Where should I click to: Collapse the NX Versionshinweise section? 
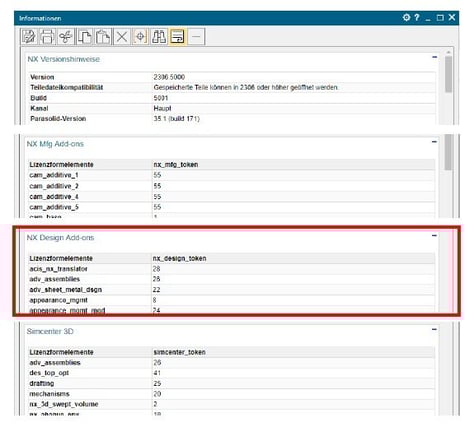434,57
